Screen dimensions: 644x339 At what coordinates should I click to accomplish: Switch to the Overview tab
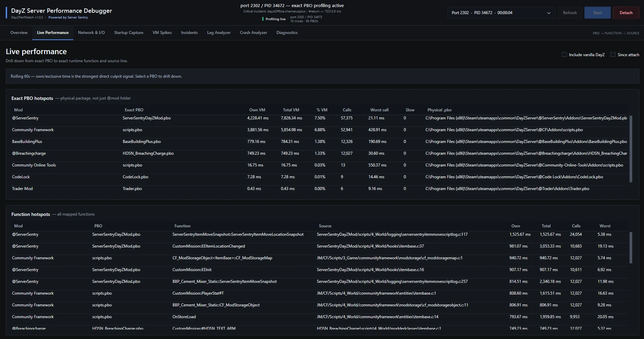[x=19, y=33]
